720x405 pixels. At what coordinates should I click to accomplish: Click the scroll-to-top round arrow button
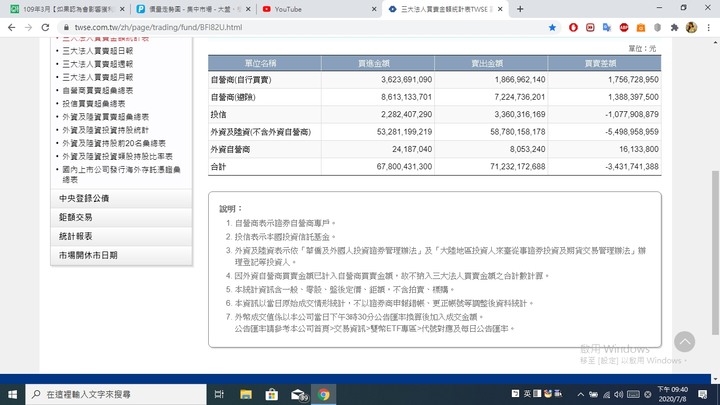(684, 342)
